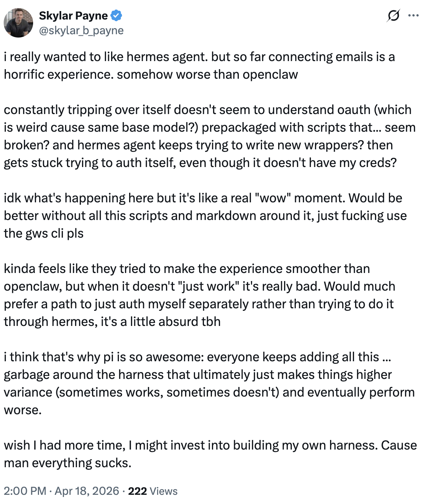Click paragraph starting 'i really wanted'
The image size is (432, 504).
click(199, 65)
